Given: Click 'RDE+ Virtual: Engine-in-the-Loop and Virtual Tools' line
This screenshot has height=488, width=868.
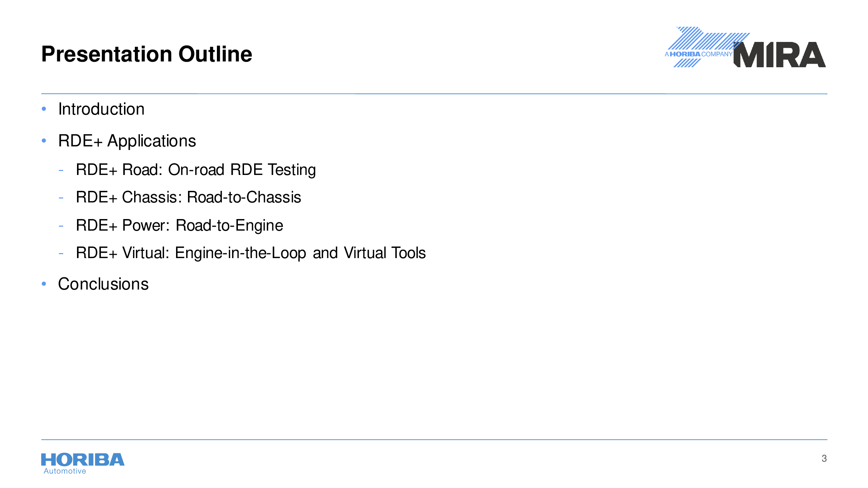Looking at the screenshot, I should tap(251, 253).
